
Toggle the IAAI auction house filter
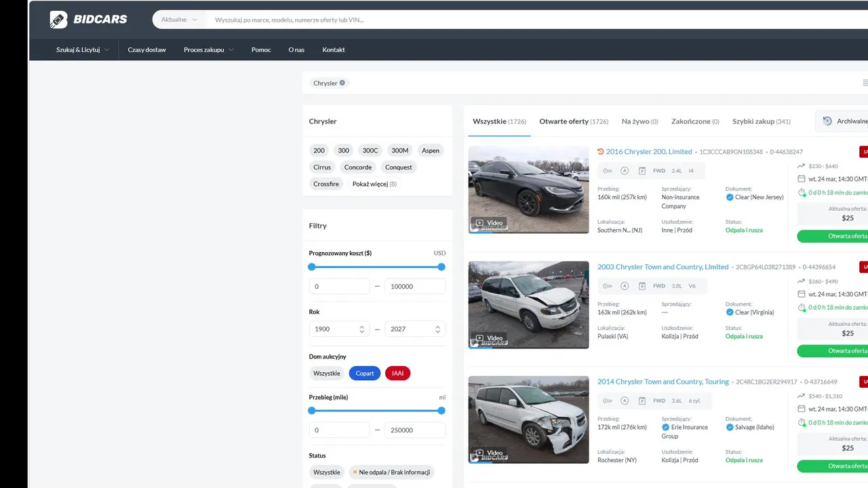coord(397,373)
